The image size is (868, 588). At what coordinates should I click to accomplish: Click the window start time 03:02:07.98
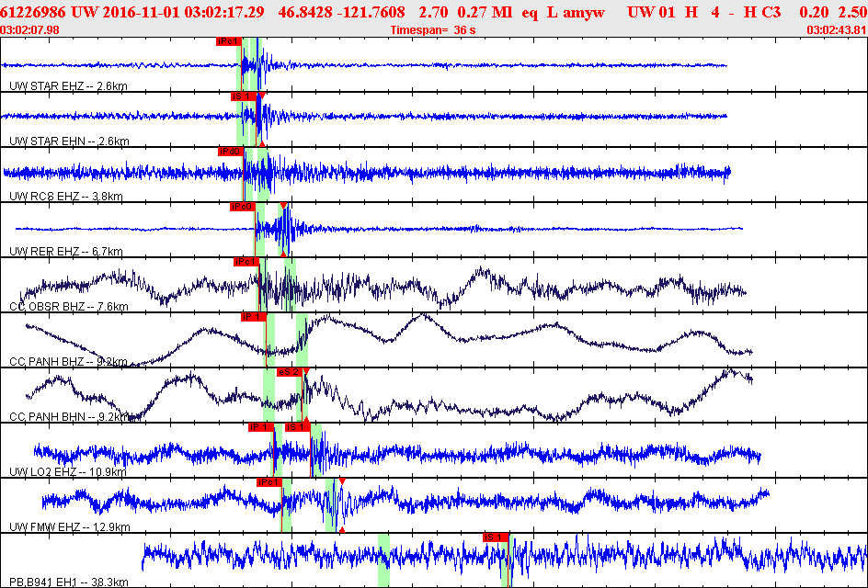(x=30, y=30)
